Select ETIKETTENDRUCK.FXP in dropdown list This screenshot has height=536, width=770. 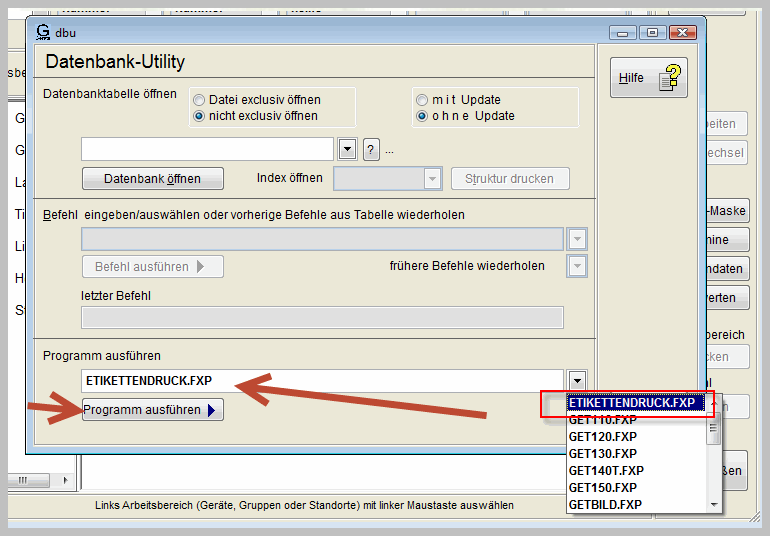click(x=632, y=403)
